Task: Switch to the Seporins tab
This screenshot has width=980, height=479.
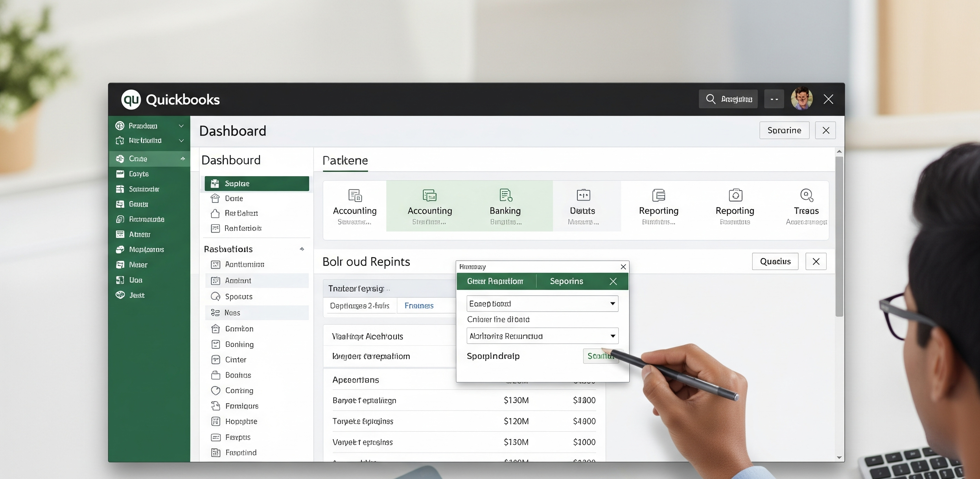Action: coord(566,281)
